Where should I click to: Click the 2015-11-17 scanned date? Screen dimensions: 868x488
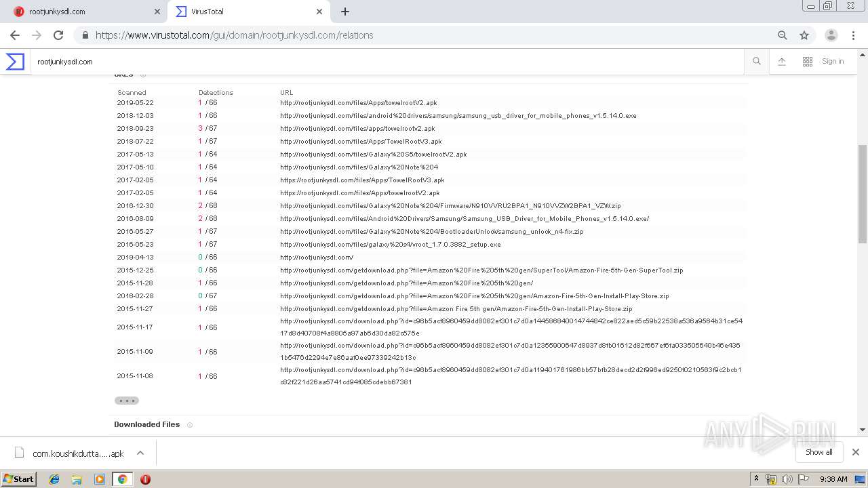[x=135, y=327]
